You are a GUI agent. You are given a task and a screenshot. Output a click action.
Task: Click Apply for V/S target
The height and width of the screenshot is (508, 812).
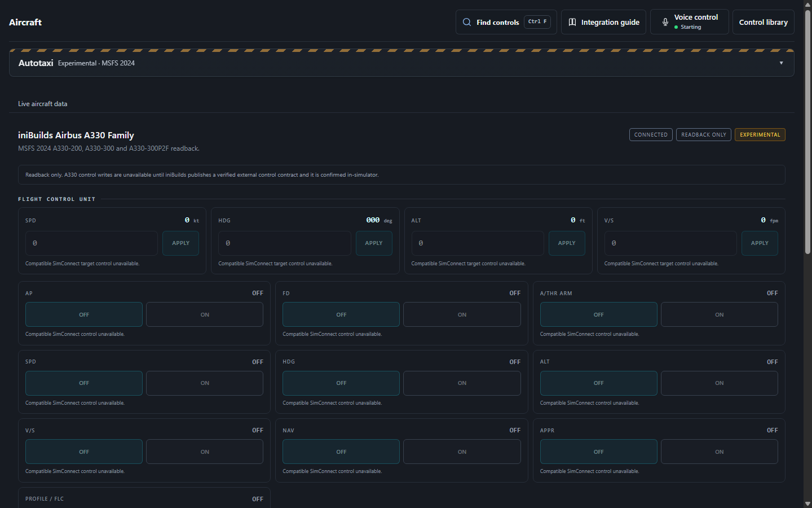click(x=760, y=243)
